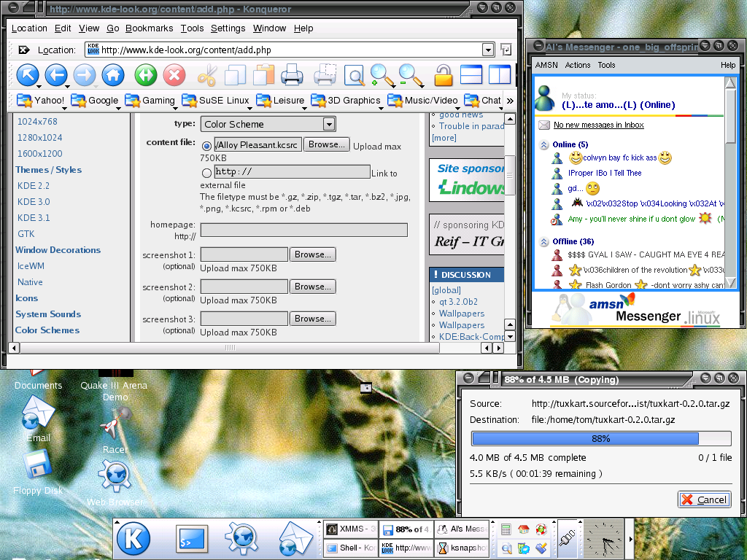747x560 pixels.
Task: Click the Paste clipboard icon
Action: [x=263, y=75]
